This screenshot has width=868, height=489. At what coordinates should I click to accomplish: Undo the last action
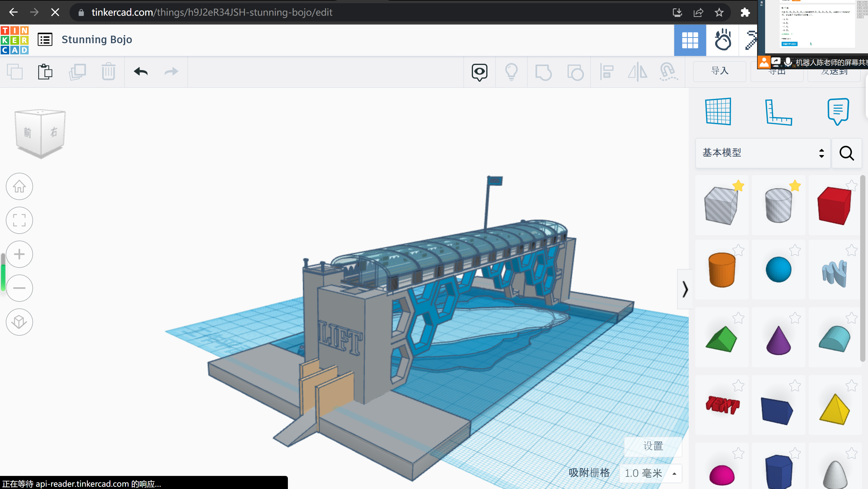click(x=141, y=72)
